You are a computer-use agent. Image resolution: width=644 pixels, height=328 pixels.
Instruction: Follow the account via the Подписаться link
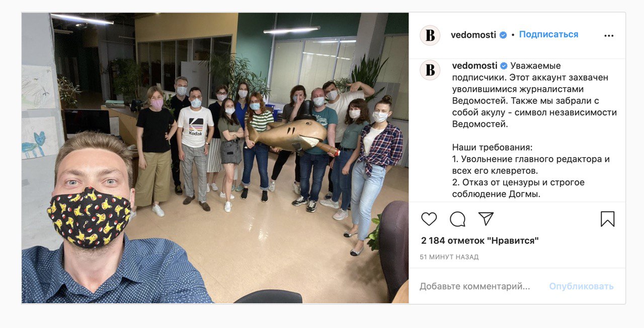pyautogui.click(x=548, y=34)
